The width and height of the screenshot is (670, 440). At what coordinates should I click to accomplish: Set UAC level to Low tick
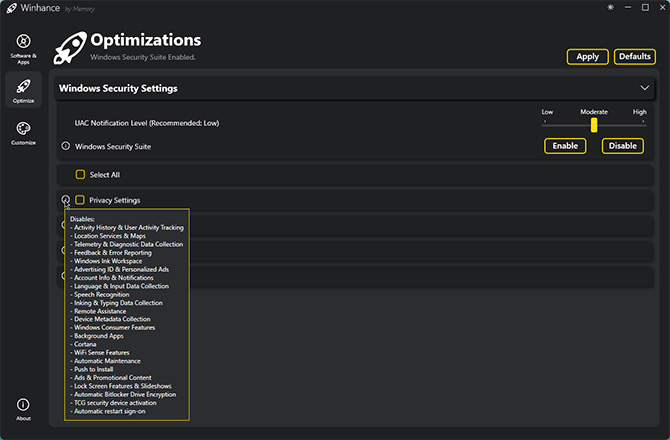545,122
